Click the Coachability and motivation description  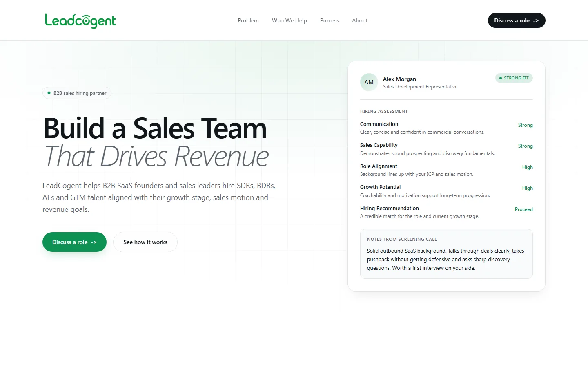[425, 195]
